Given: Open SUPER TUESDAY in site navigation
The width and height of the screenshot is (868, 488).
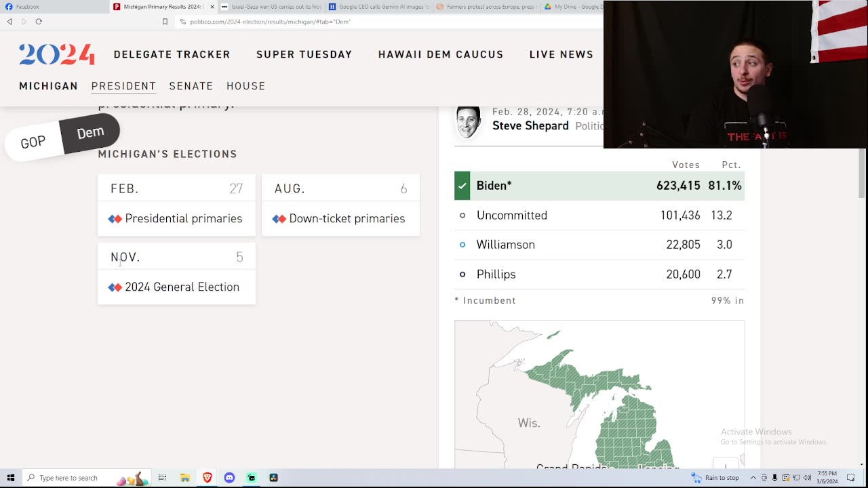Looking at the screenshot, I should [x=304, y=54].
